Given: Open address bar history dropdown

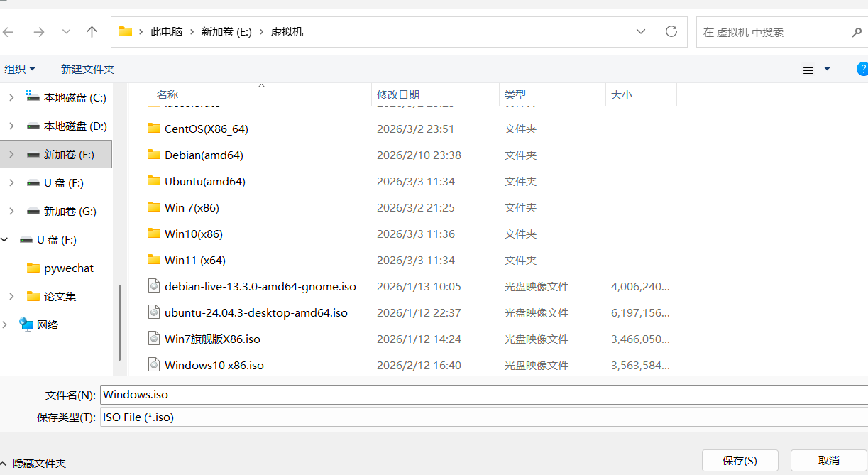Looking at the screenshot, I should pos(641,32).
